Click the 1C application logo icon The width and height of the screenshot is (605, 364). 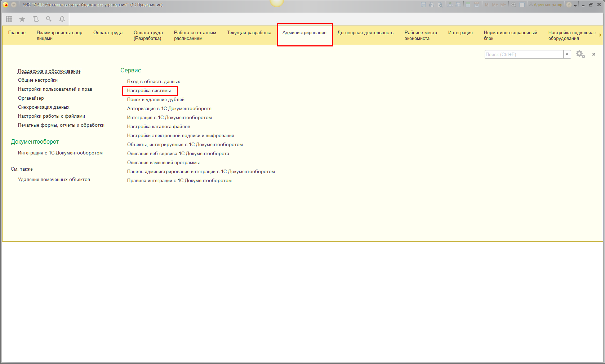[x=5, y=5]
